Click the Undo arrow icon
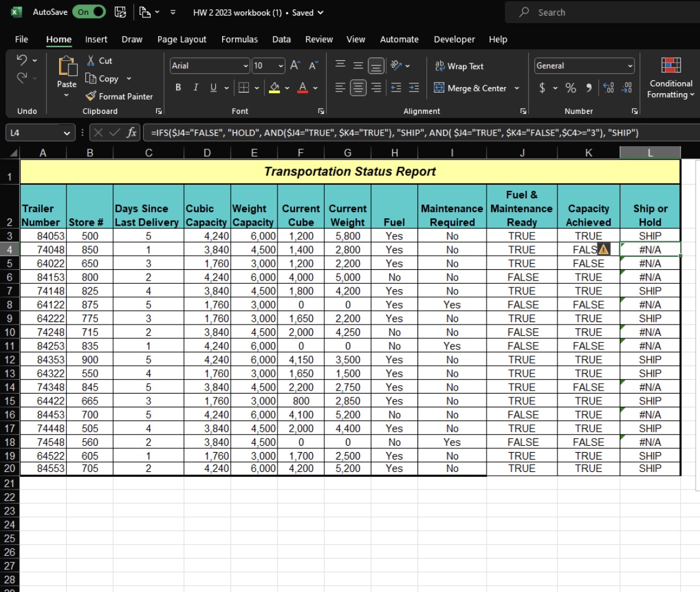Screen dimensions: 700x592 tap(22, 61)
